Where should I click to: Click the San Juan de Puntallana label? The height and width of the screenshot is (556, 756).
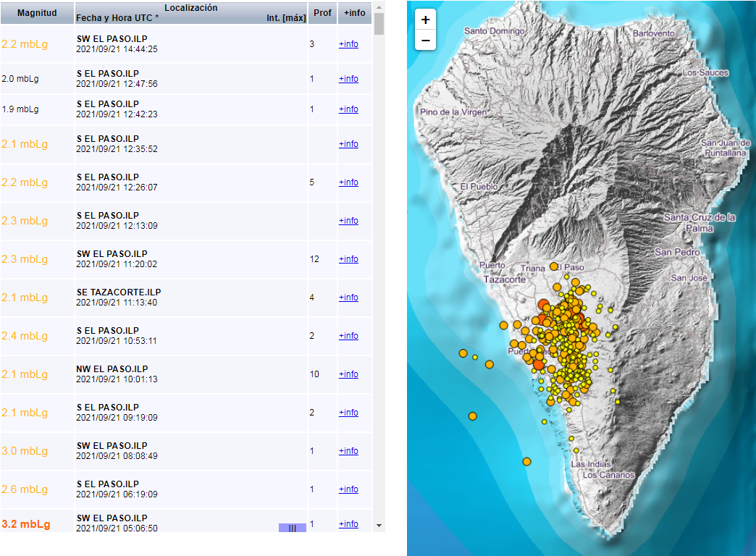point(725,148)
